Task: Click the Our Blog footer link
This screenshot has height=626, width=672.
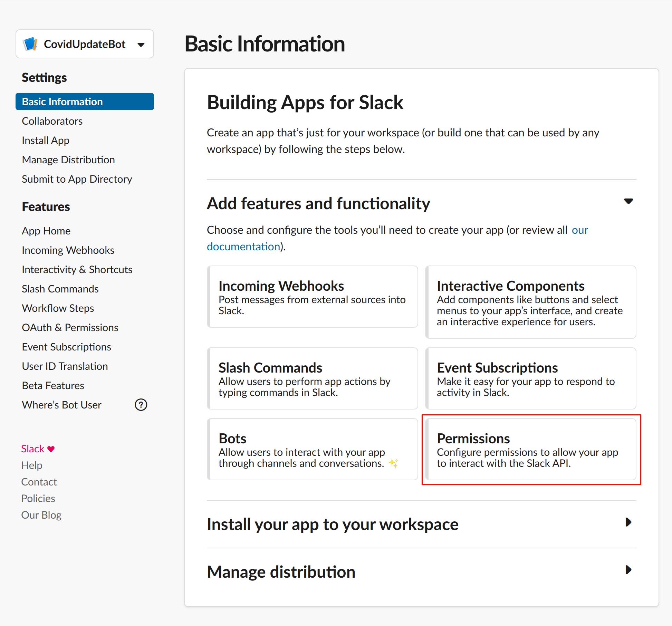Action: pyautogui.click(x=41, y=515)
